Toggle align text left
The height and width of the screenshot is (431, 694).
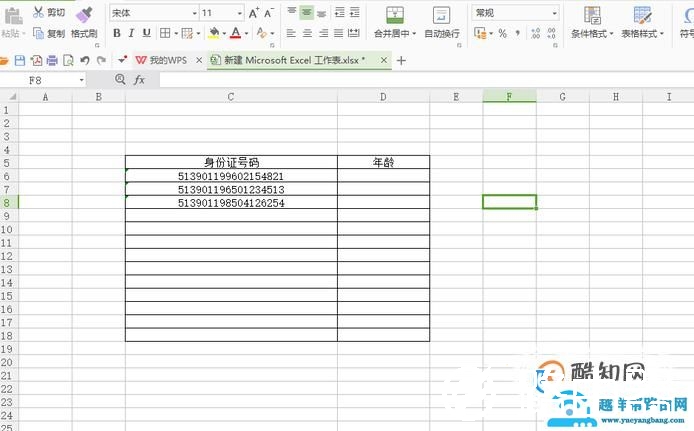(x=291, y=33)
